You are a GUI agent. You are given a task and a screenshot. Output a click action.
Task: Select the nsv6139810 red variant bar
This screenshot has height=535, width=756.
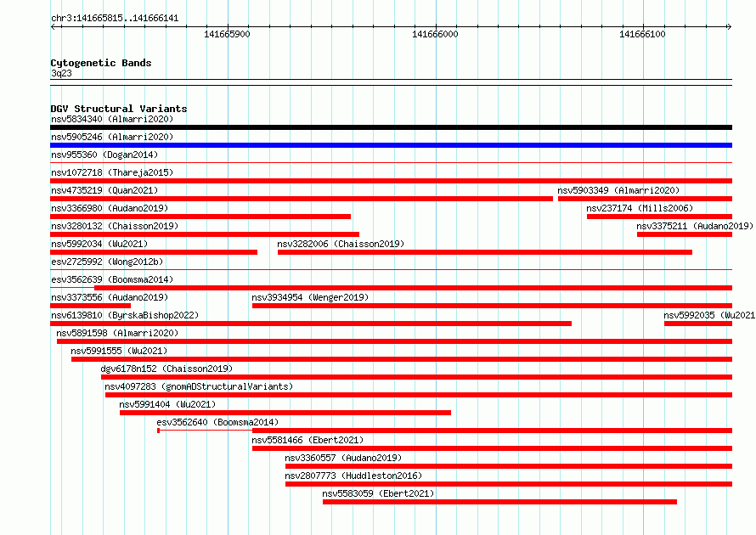tap(311, 324)
